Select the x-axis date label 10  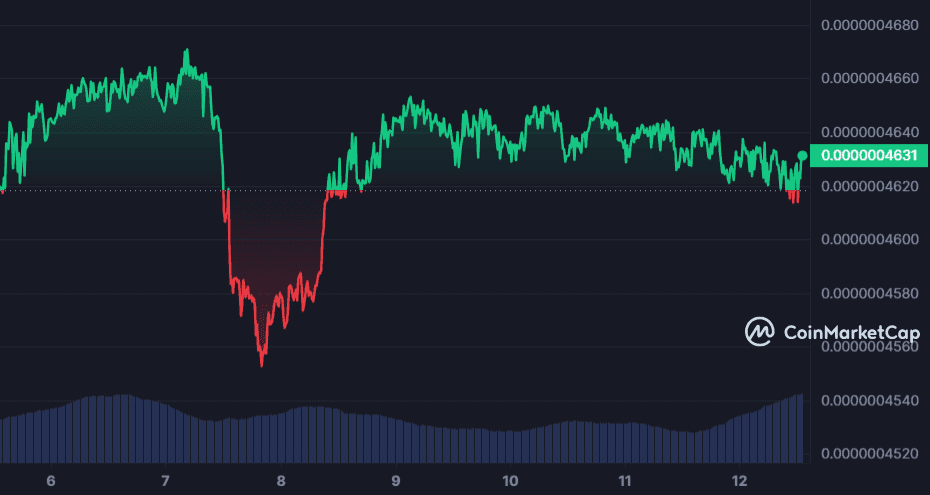click(510, 481)
